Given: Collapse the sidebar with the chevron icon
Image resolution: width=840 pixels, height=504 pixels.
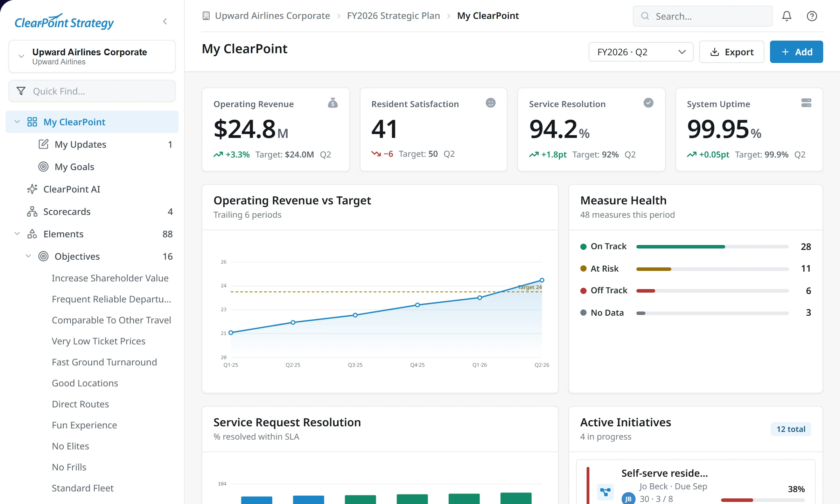Looking at the screenshot, I should pos(165,22).
